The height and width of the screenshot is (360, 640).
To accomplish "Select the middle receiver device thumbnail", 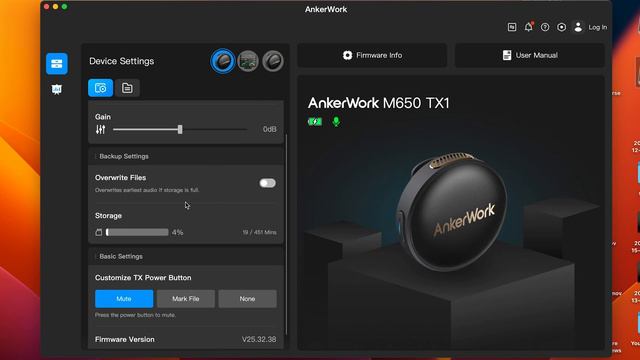I will click(x=248, y=61).
